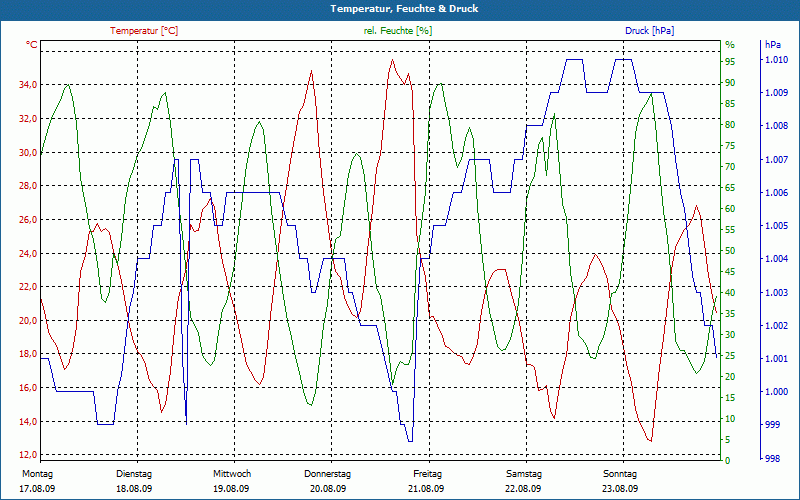800x500 pixels.
Task: Click the 30 humidity axis value
Action: coord(730,335)
